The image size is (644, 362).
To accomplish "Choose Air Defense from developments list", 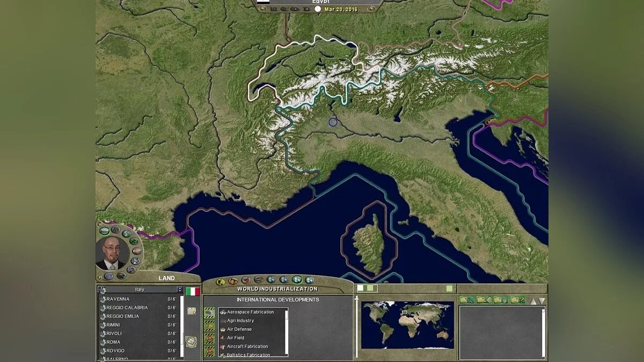I will 239,329.
